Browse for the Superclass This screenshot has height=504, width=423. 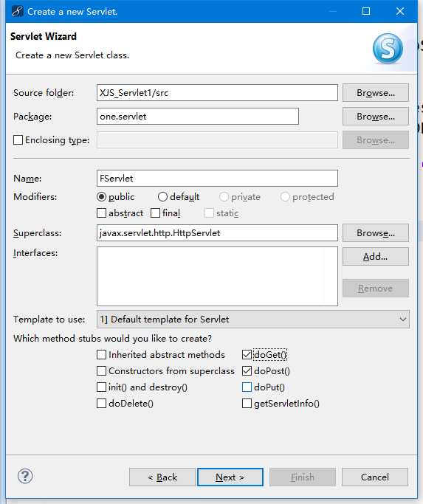tap(376, 232)
